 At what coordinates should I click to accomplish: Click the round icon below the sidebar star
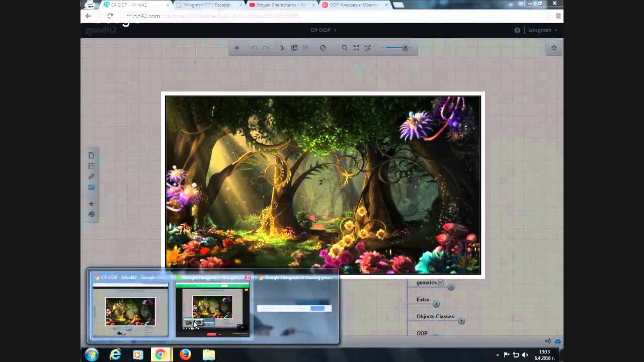[91, 214]
